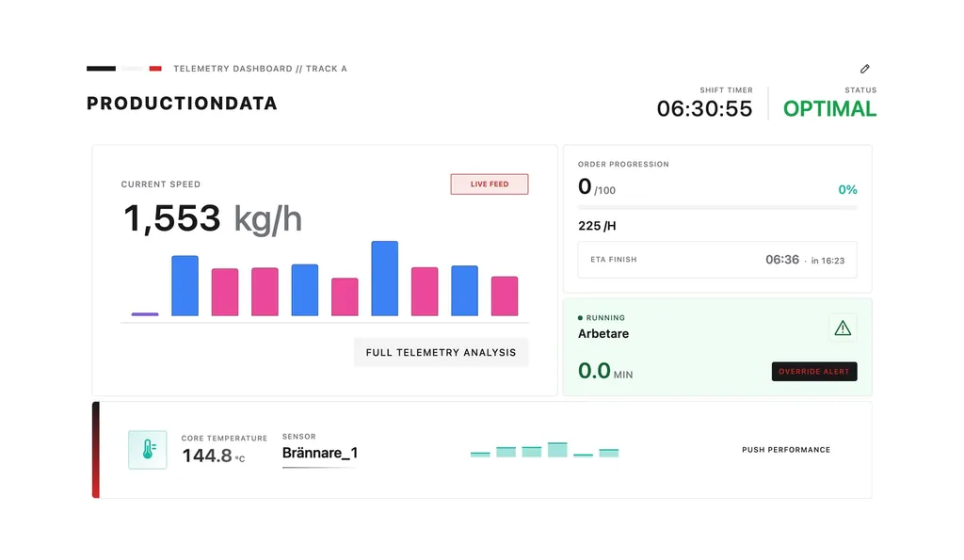
Task: Click the 0.0 MIN value
Action: (605, 371)
